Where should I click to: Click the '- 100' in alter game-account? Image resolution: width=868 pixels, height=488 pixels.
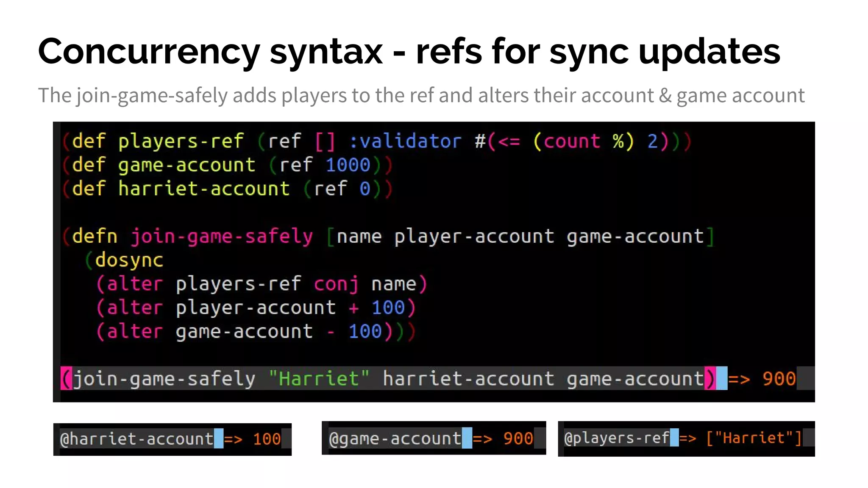pyautogui.click(x=355, y=331)
